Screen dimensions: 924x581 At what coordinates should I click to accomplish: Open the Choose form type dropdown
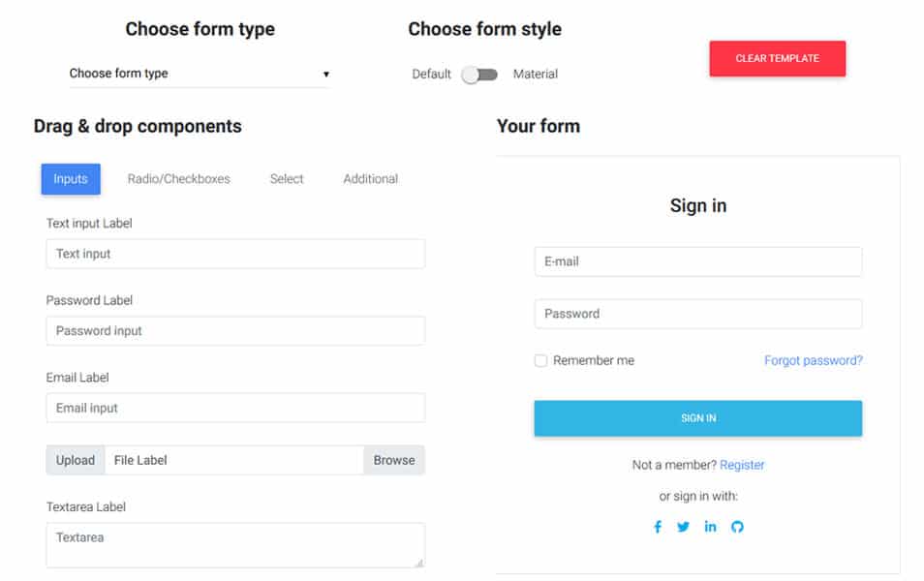[199, 74]
